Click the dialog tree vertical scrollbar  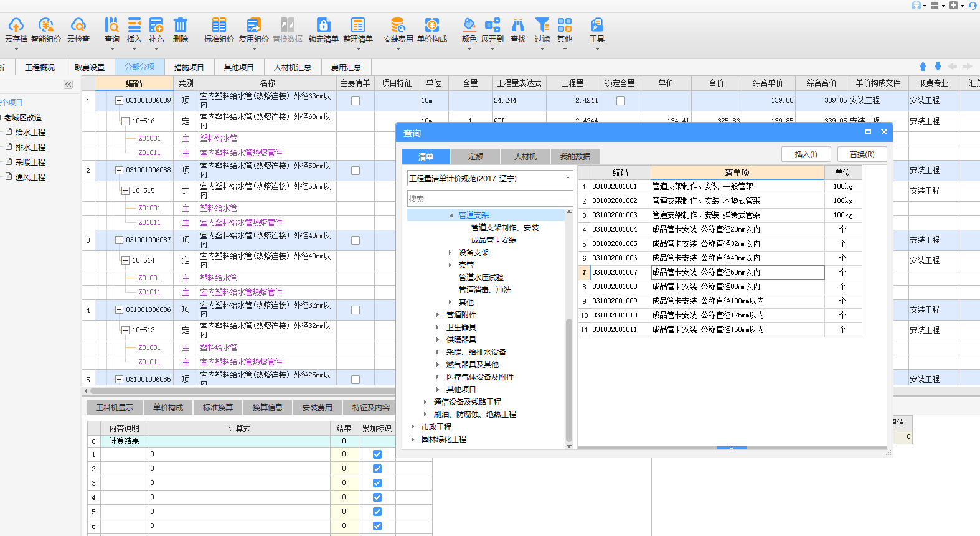point(568,380)
